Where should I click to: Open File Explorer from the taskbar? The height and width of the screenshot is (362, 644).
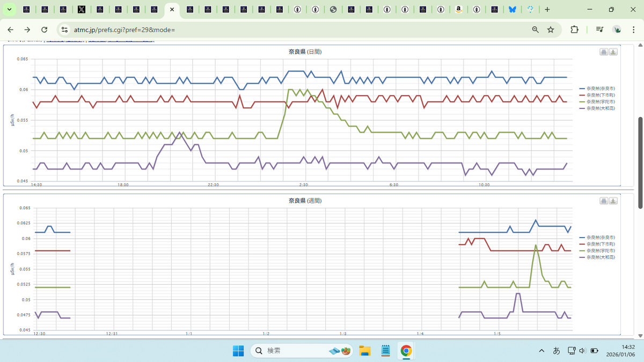click(365, 351)
